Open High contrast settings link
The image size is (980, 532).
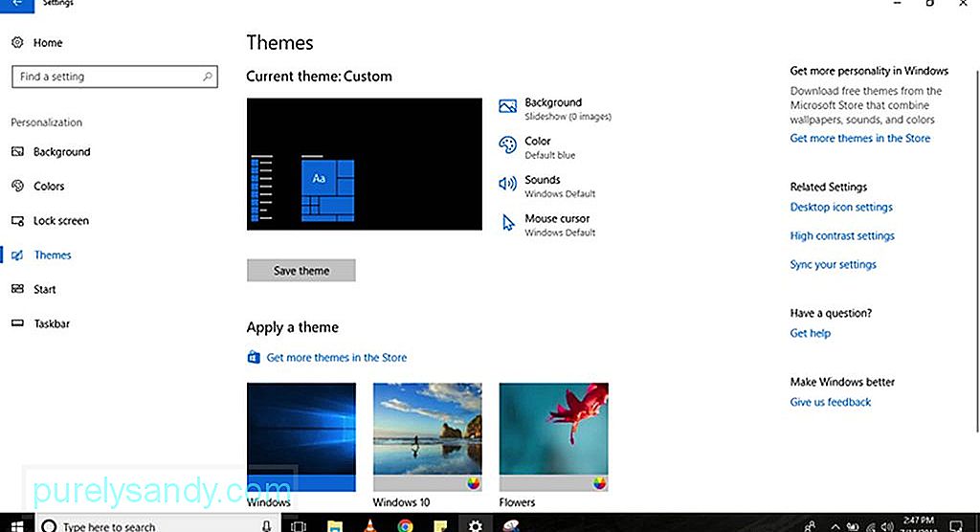coord(842,235)
